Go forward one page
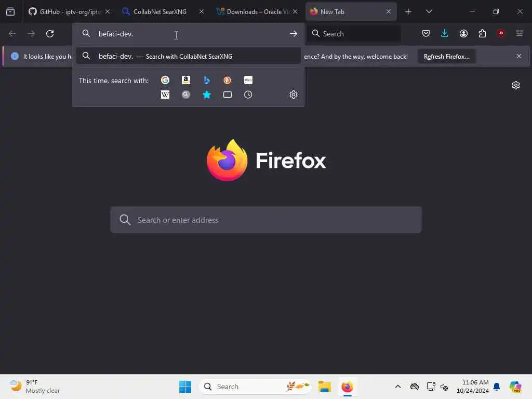The height and width of the screenshot is (399, 532). pyautogui.click(x=31, y=34)
